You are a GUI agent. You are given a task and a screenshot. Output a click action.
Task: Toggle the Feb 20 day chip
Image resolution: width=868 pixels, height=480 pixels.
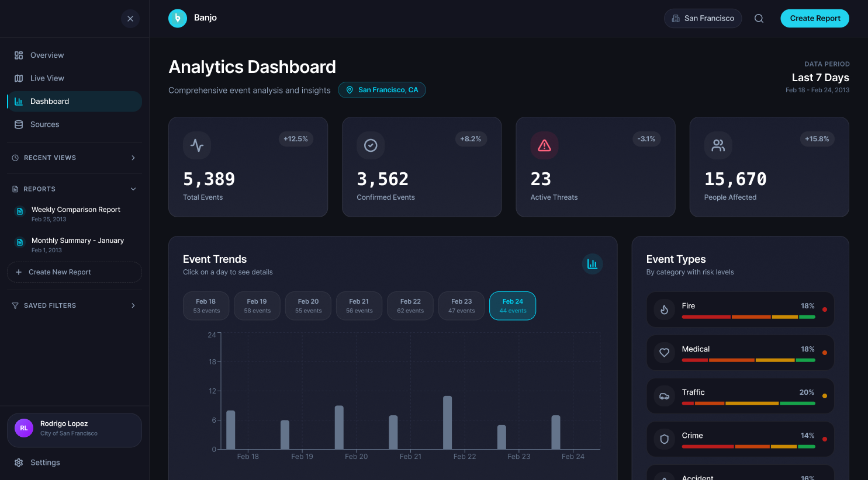click(308, 305)
